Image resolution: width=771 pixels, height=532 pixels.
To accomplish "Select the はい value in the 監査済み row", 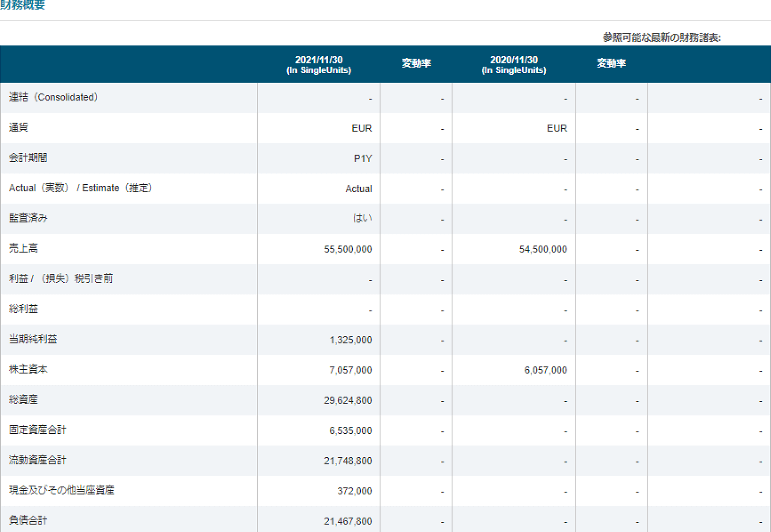I will coord(362,218).
